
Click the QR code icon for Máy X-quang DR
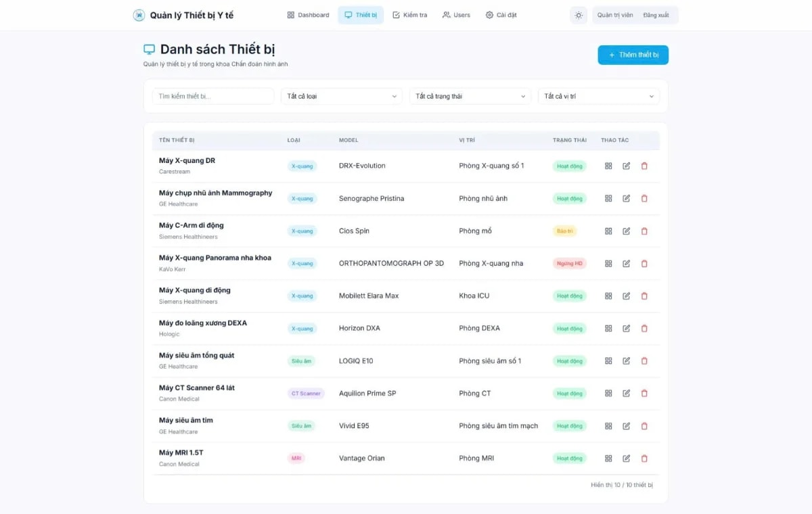[x=608, y=166]
